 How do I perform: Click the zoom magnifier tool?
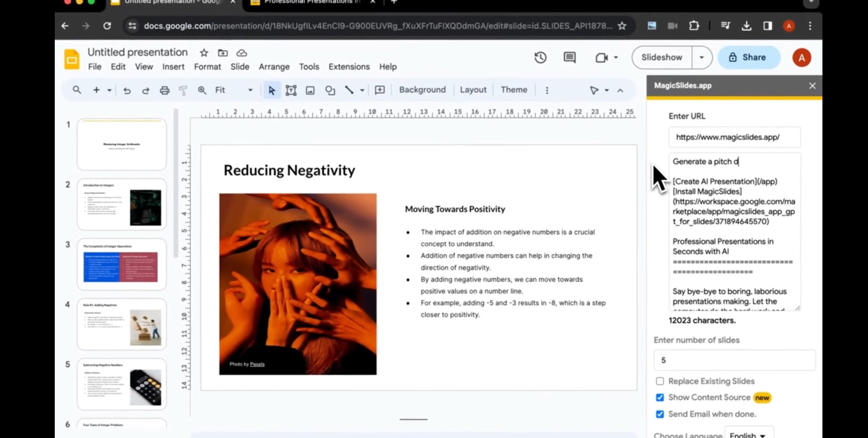(x=202, y=90)
